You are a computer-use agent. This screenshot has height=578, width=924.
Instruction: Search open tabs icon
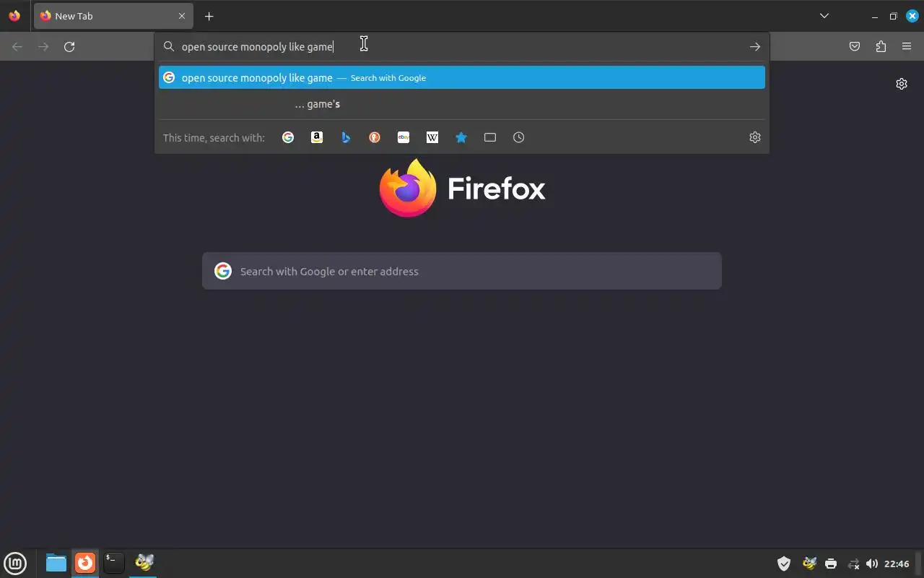[490, 137]
